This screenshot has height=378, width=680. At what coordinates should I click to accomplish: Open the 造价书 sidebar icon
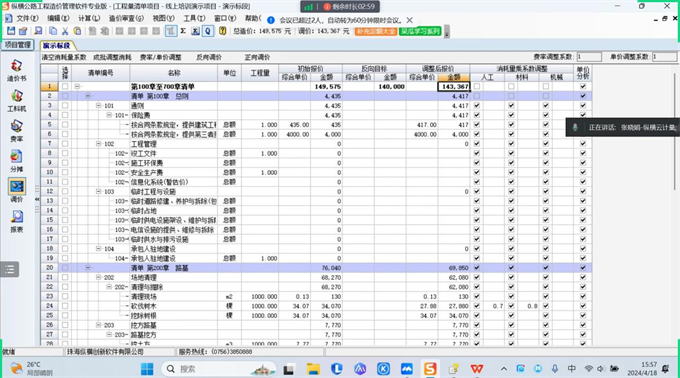click(x=16, y=70)
